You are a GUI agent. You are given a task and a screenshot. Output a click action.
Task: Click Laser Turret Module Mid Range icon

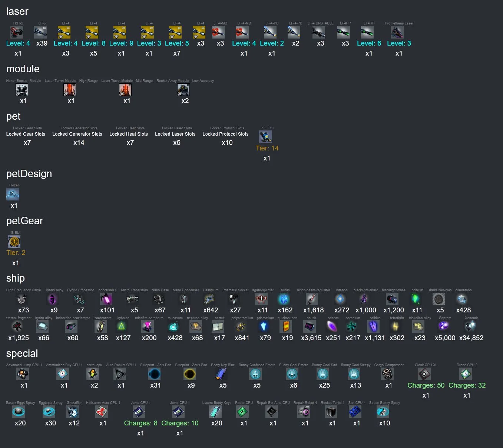(x=125, y=90)
